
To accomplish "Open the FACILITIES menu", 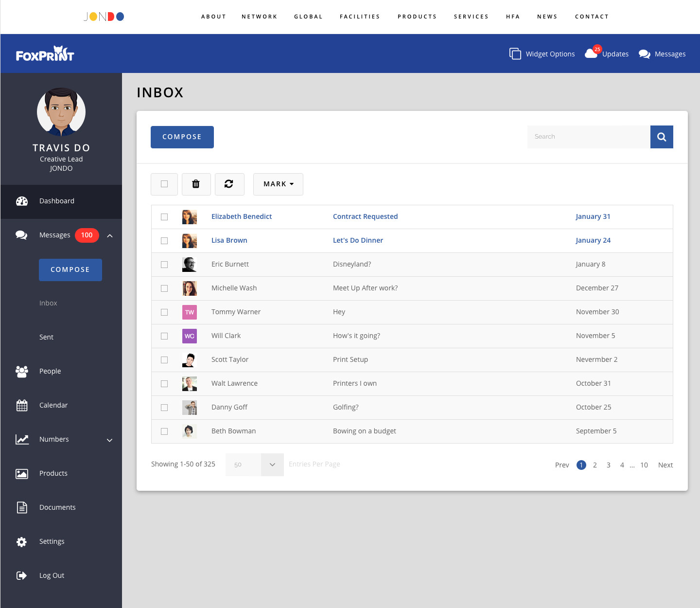I will pos(360,17).
